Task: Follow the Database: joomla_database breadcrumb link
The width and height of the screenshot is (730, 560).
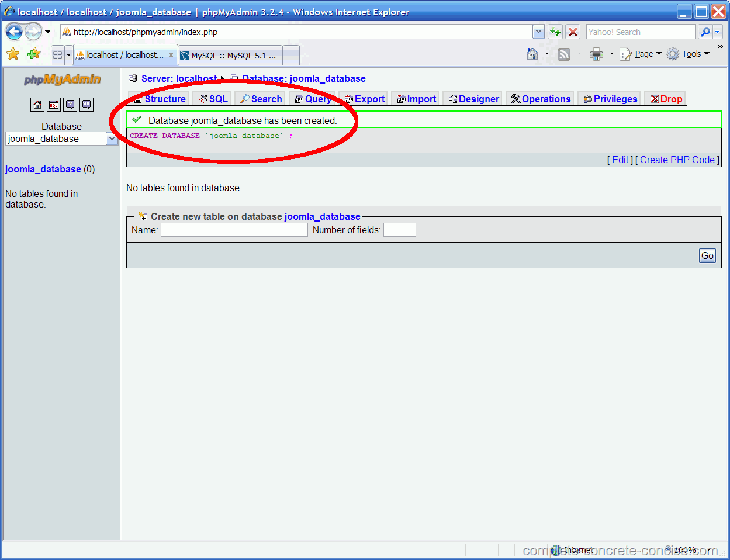Action: click(x=304, y=78)
